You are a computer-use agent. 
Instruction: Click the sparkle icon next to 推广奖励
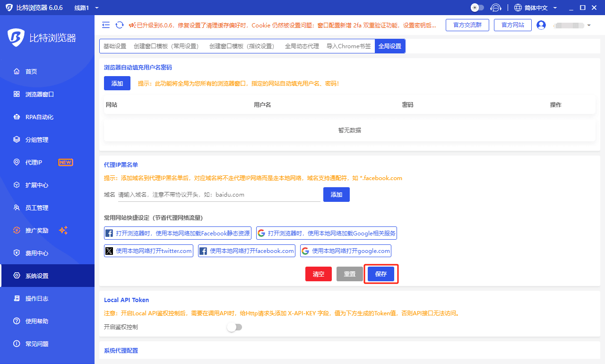[63, 230]
